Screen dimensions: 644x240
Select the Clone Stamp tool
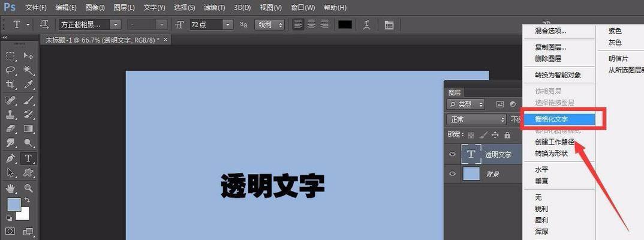(11, 114)
